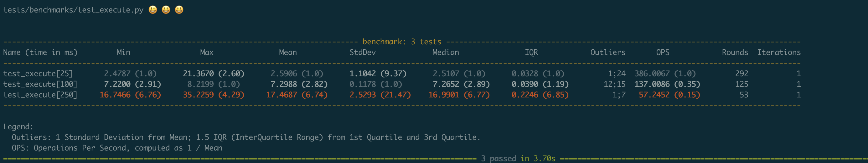Click Median value 2.5107 (1.0)
Image resolution: width=868 pixels, height=163 pixels.
[x=459, y=74]
